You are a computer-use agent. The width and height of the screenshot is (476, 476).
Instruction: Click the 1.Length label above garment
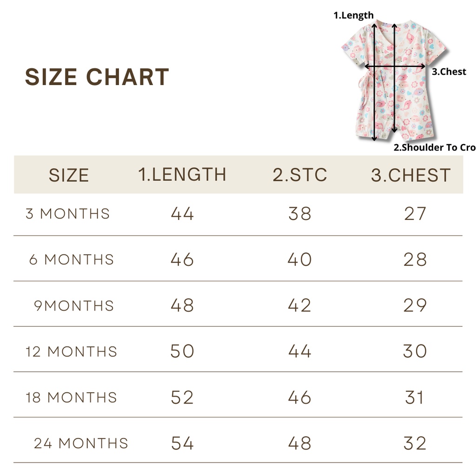(x=353, y=15)
